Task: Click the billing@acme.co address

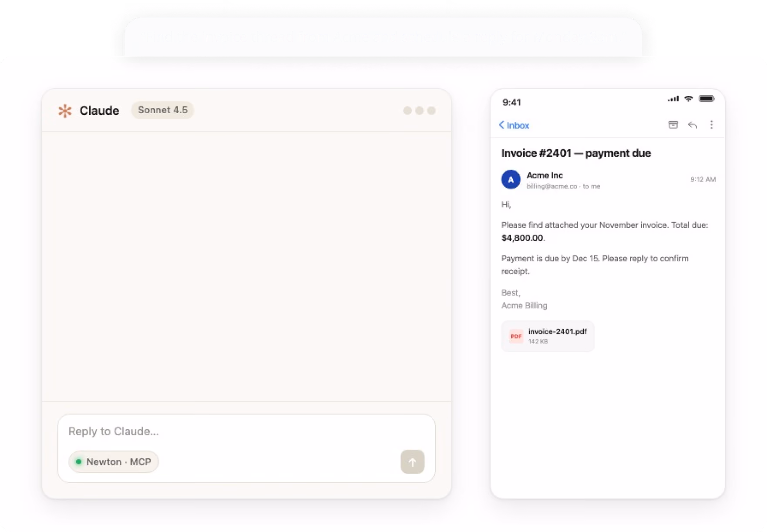Action: [552, 186]
